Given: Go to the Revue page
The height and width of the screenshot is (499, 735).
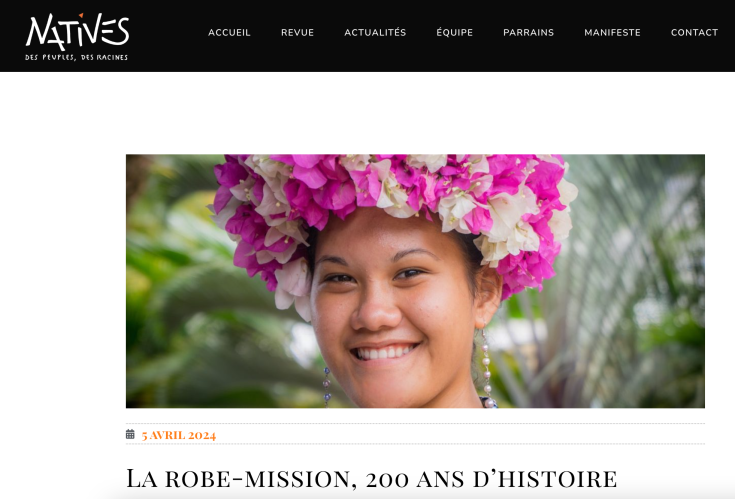Looking at the screenshot, I should coord(297,32).
